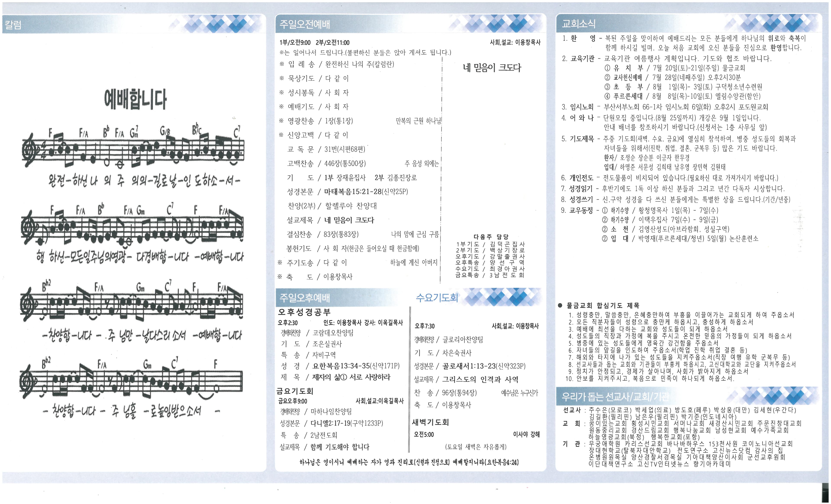
Task: Click the hymn title '나의 맘에 근심 구름'
Action: click(x=415, y=234)
